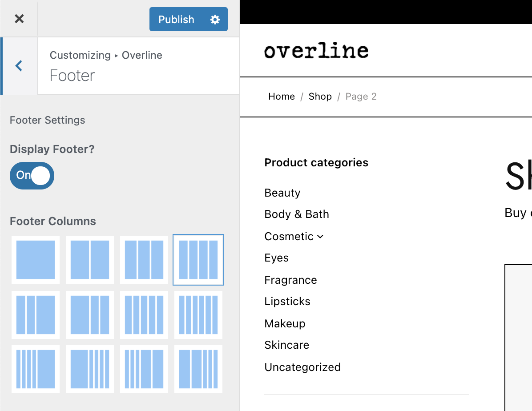532x411 pixels.
Task: Open publish settings with the gear icon
Action: coord(214,19)
